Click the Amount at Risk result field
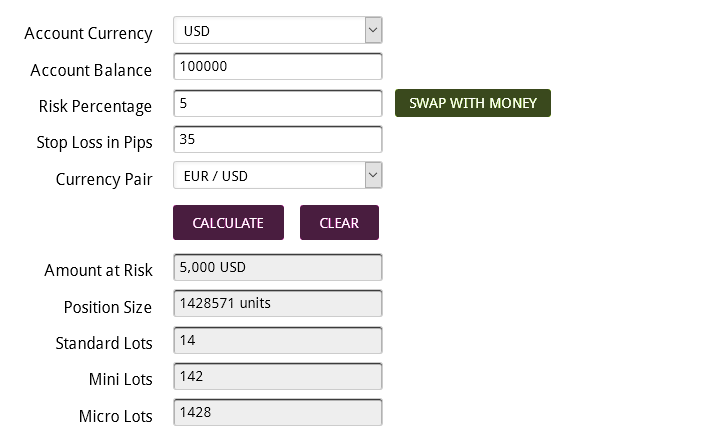Viewport: 706px width, 443px height. click(x=277, y=268)
